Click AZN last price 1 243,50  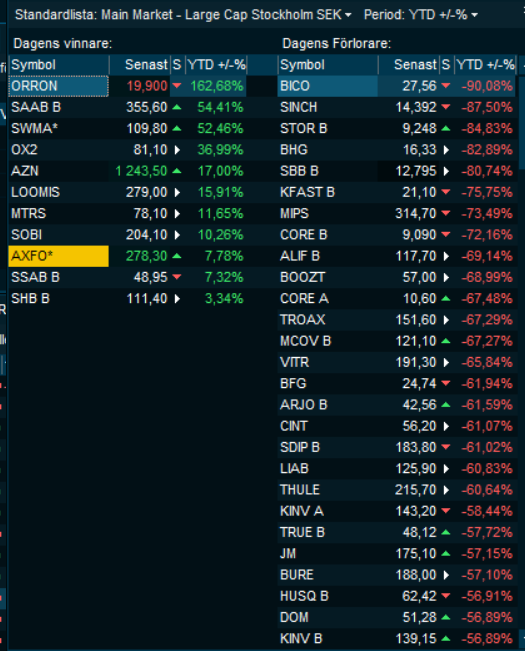(x=141, y=171)
